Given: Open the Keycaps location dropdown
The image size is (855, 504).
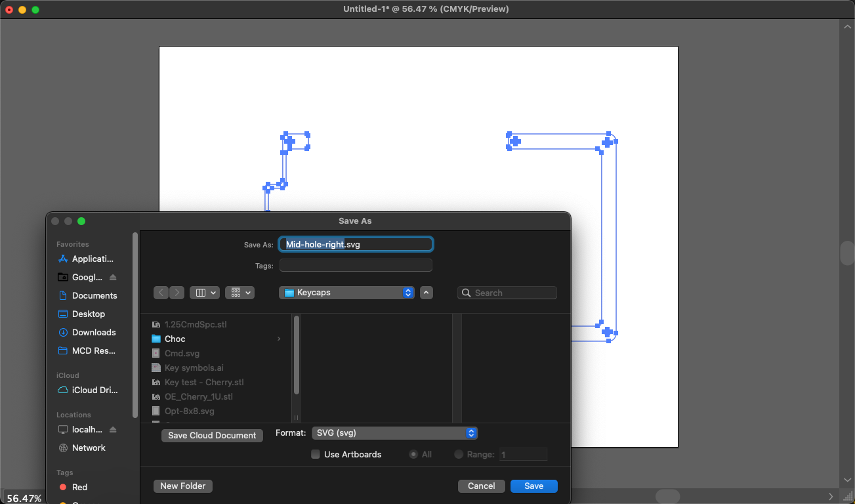Looking at the screenshot, I should 346,292.
